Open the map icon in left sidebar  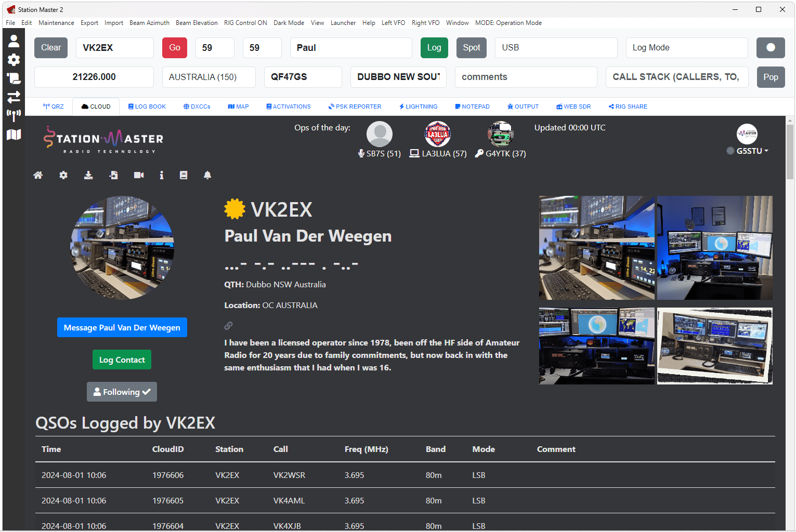pos(14,135)
